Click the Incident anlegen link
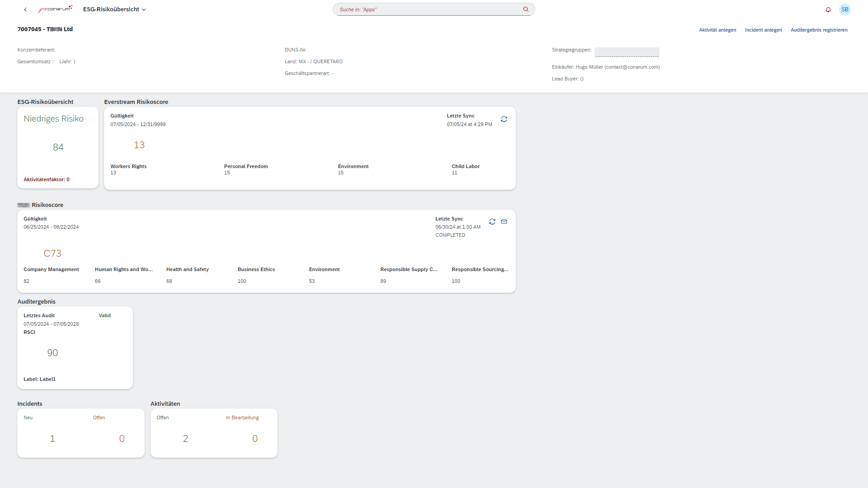The image size is (868, 488). [763, 30]
